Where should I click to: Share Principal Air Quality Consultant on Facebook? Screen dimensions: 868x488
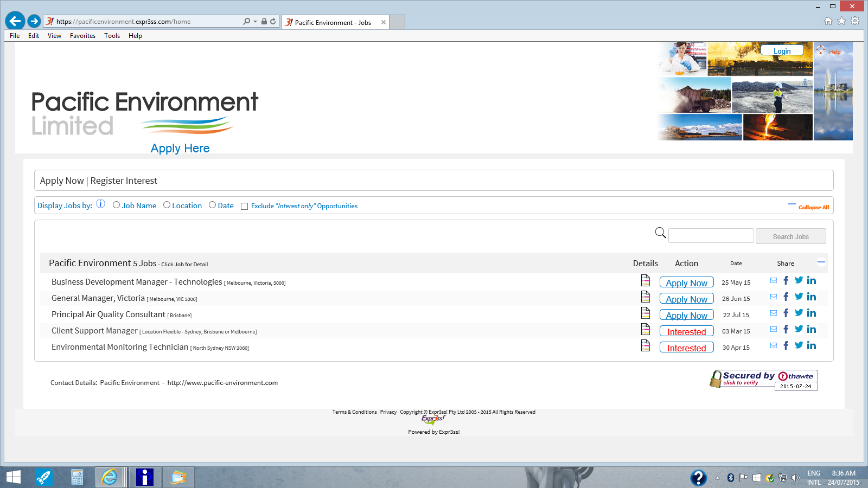pos(786,313)
